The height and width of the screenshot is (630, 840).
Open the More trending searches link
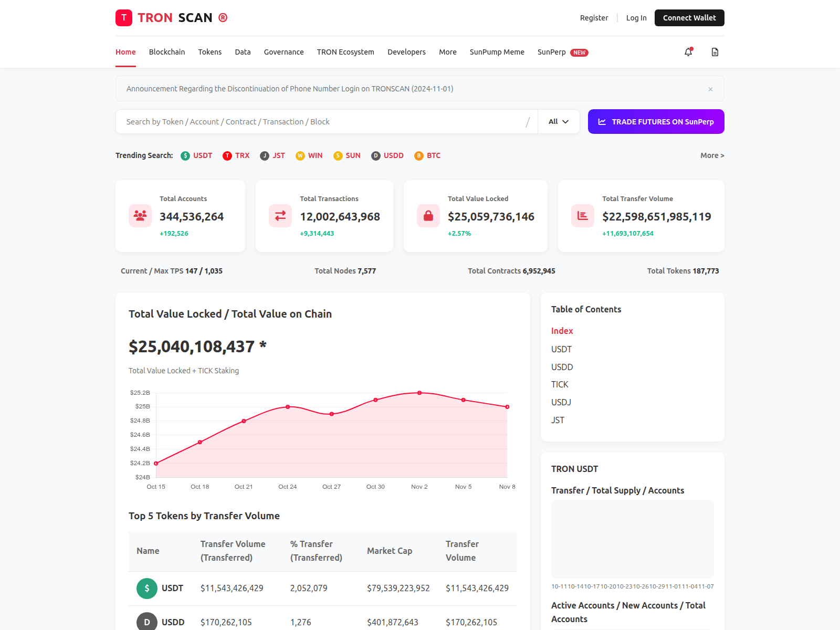[x=712, y=155]
